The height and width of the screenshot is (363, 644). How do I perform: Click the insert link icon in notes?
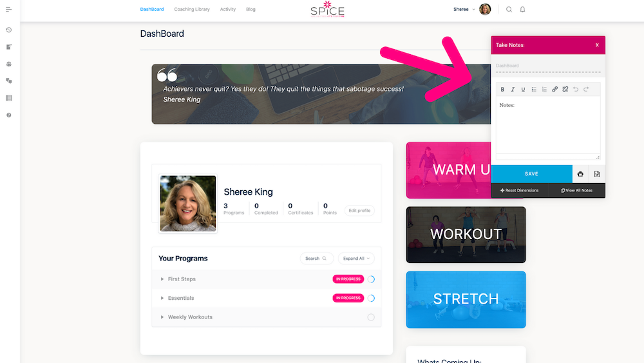click(x=554, y=89)
